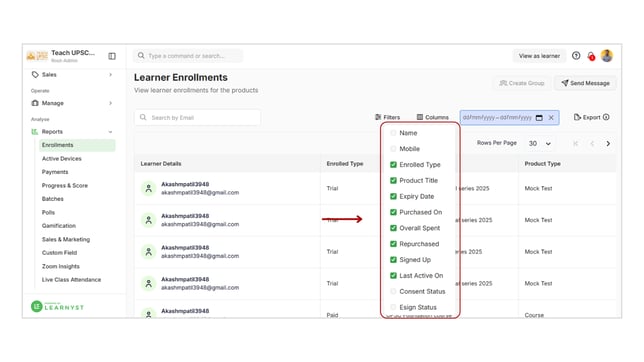This screenshot has height=362, width=644.
Task: Enable the Mobile column checkbox
Action: click(393, 149)
